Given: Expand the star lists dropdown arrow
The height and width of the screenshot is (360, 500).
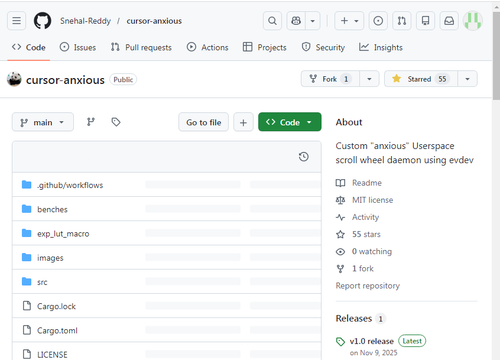Looking at the screenshot, I should click(468, 79).
